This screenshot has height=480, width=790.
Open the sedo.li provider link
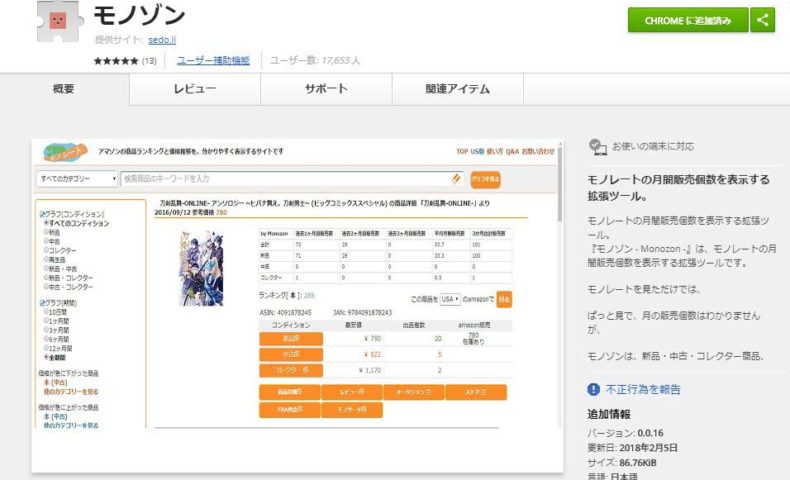[x=162, y=39]
